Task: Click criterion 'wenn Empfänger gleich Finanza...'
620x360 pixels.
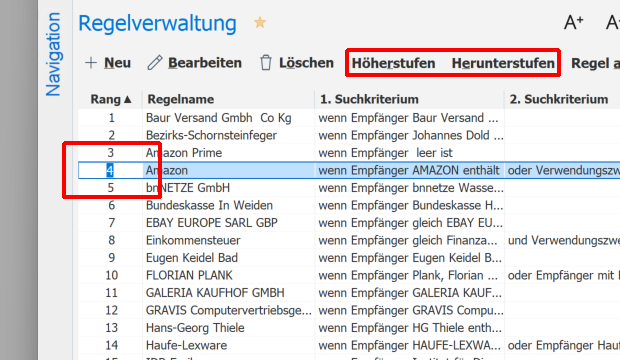Action: click(408, 240)
